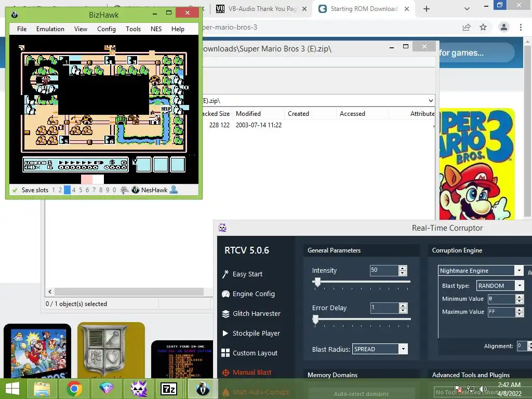Open the File menu in BizHawk
The width and height of the screenshot is (532, 399).
pos(22,29)
